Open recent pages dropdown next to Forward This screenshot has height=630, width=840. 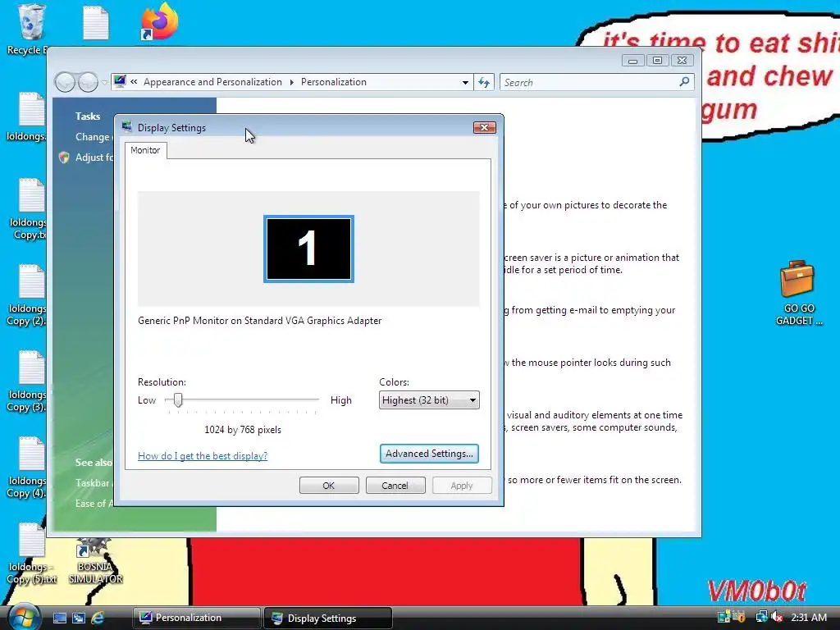click(x=104, y=83)
